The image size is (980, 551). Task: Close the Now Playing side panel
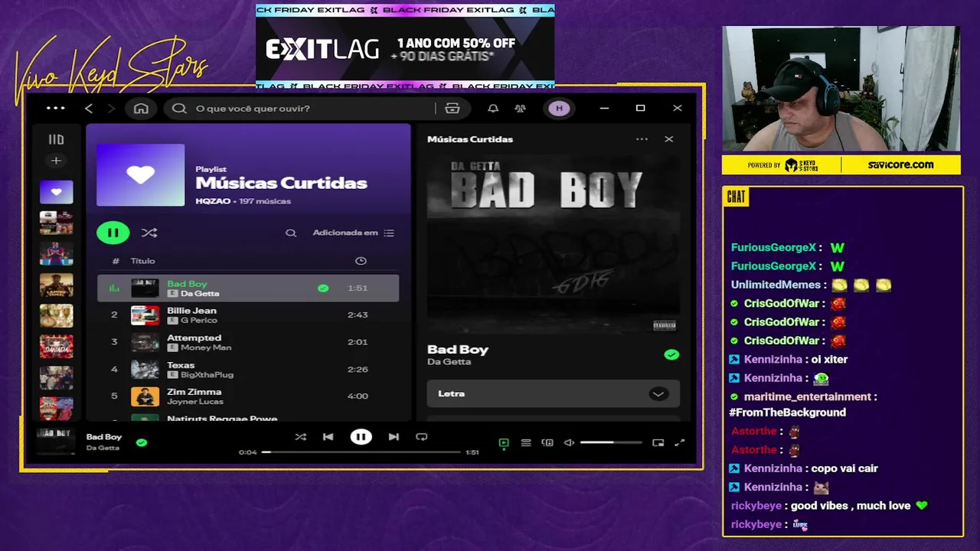[669, 139]
